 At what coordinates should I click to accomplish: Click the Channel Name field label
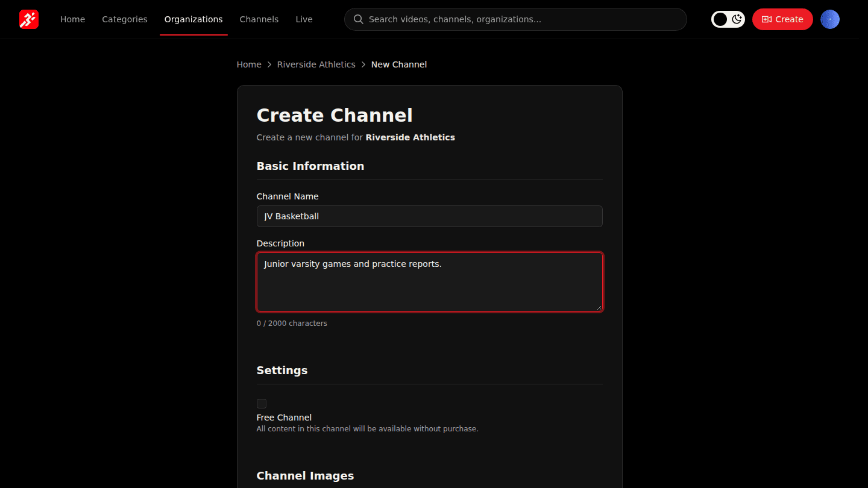pos(288,196)
